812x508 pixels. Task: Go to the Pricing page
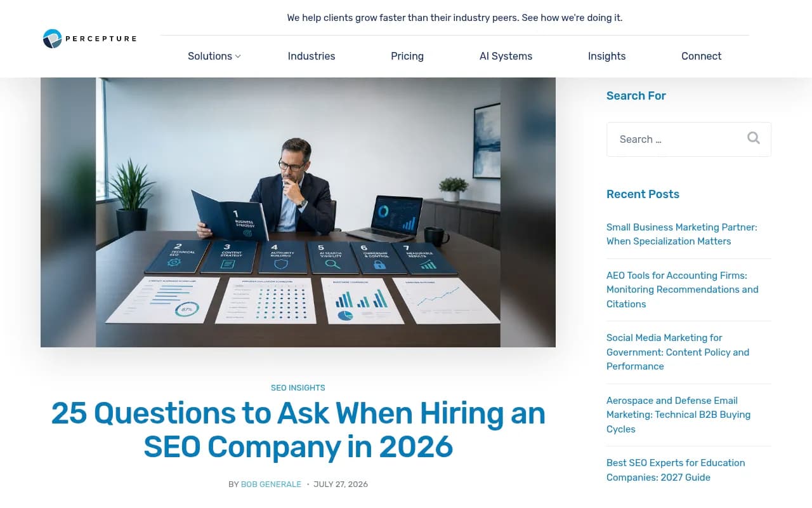(x=407, y=56)
